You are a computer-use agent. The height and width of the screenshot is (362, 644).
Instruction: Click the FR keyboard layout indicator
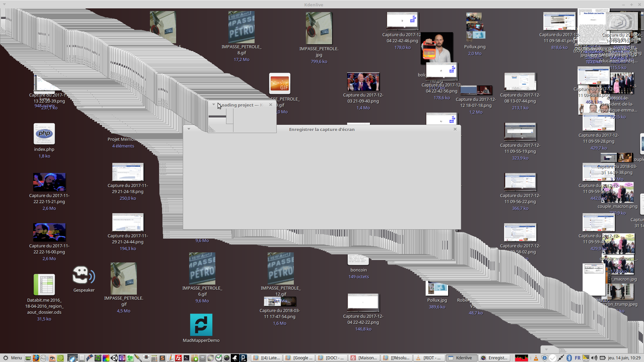(x=578, y=358)
